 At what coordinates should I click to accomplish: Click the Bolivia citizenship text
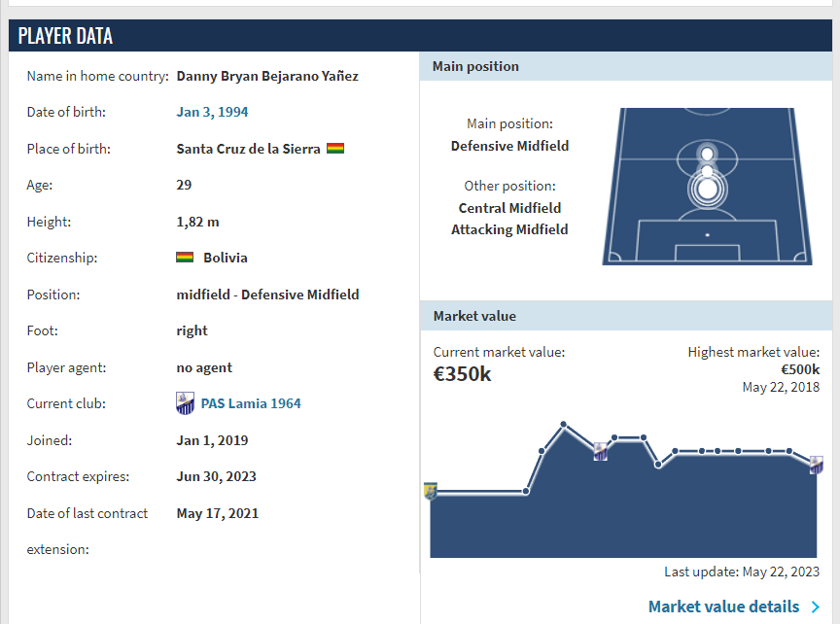(x=226, y=258)
